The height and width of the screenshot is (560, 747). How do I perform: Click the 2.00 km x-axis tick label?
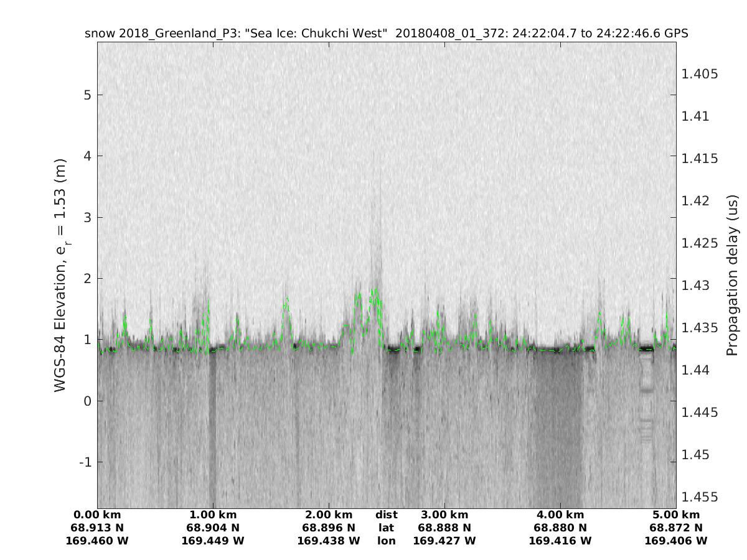(329, 515)
